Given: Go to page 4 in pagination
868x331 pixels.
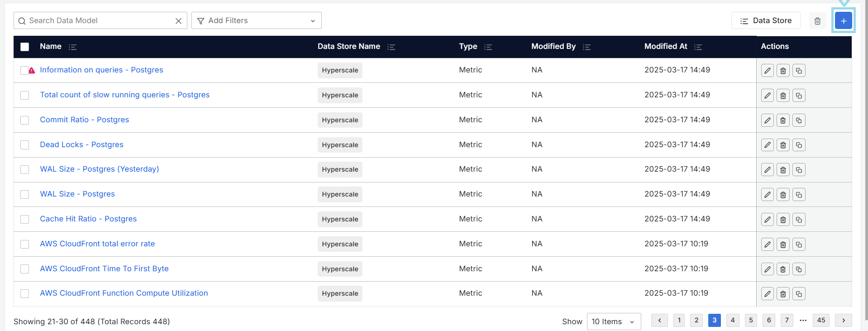Looking at the screenshot, I should [x=732, y=320].
